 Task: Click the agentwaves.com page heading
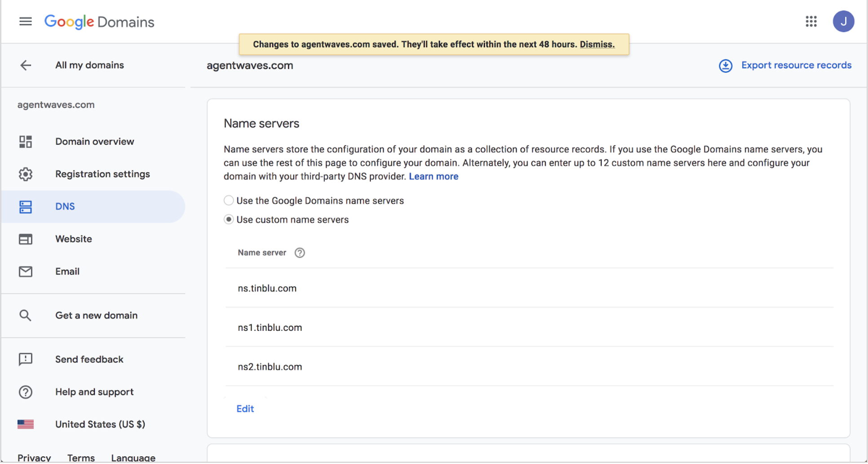point(250,65)
